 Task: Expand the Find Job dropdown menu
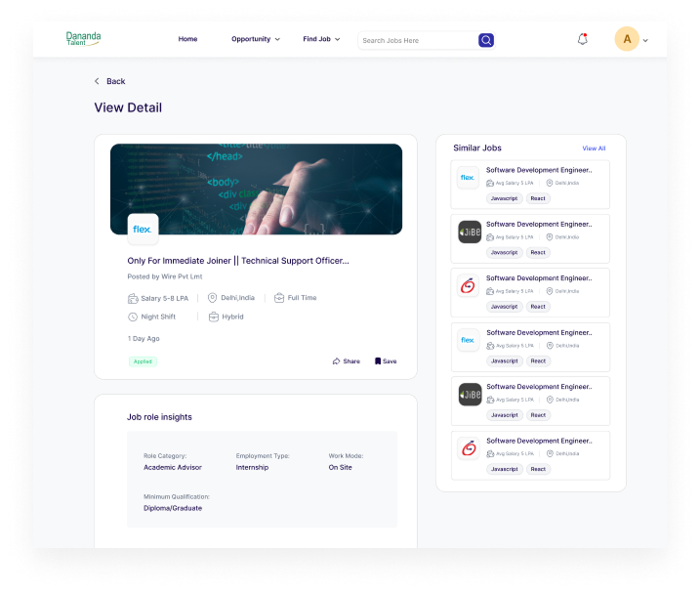(x=321, y=39)
